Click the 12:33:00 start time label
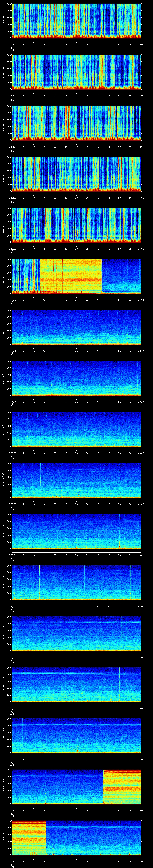This screenshot has width=153, height=868. point(12,249)
